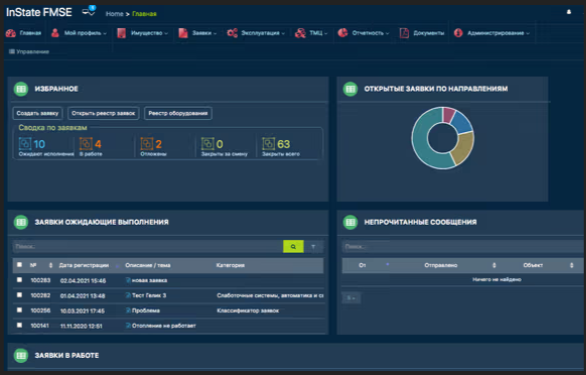Check the box for request 100141
The image size is (586, 375).
point(19,325)
